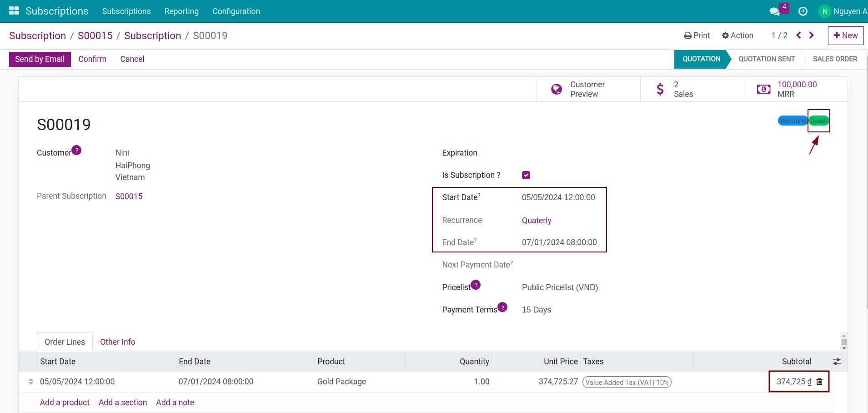Click the Value Added Tax 10% tag

pos(627,383)
